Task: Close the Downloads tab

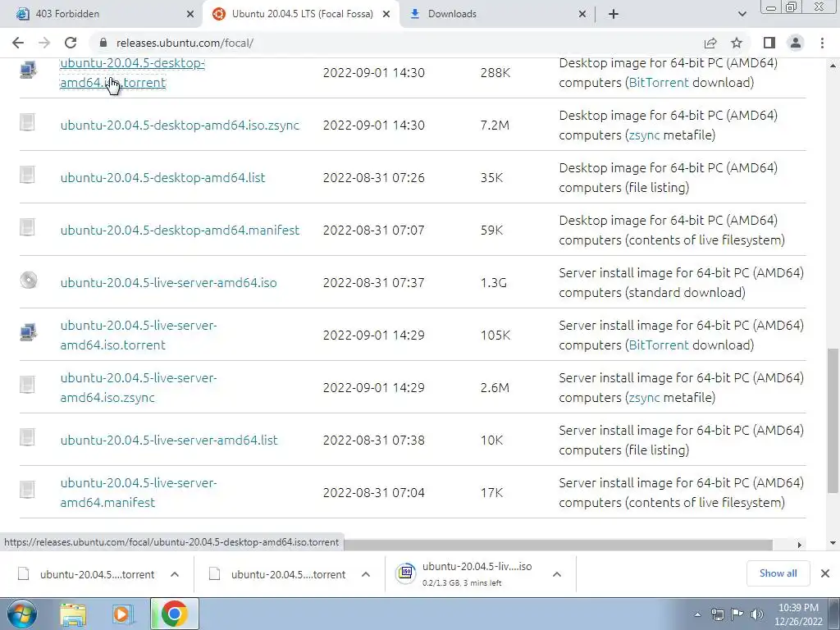Action: click(x=582, y=14)
